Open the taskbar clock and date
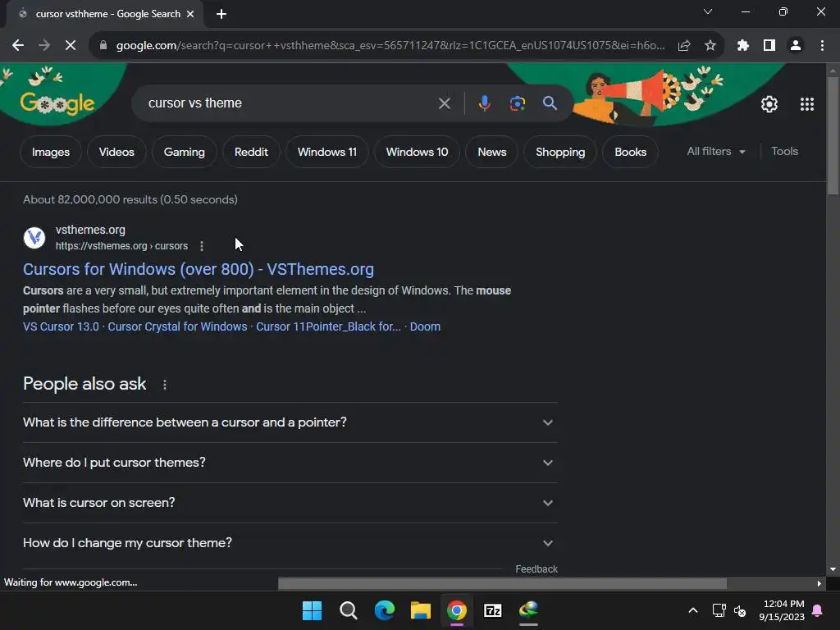This screenshot has width=840, height=630. coord(782,610)
